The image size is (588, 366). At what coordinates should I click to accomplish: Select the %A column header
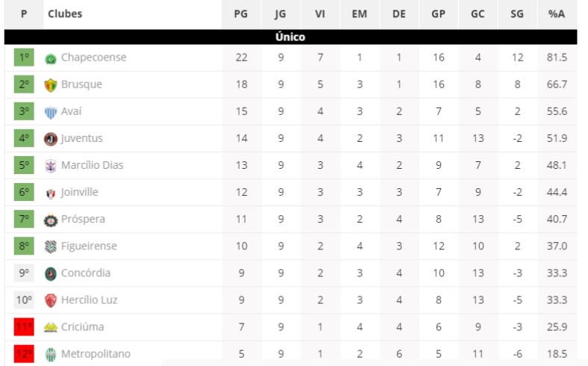557,14
